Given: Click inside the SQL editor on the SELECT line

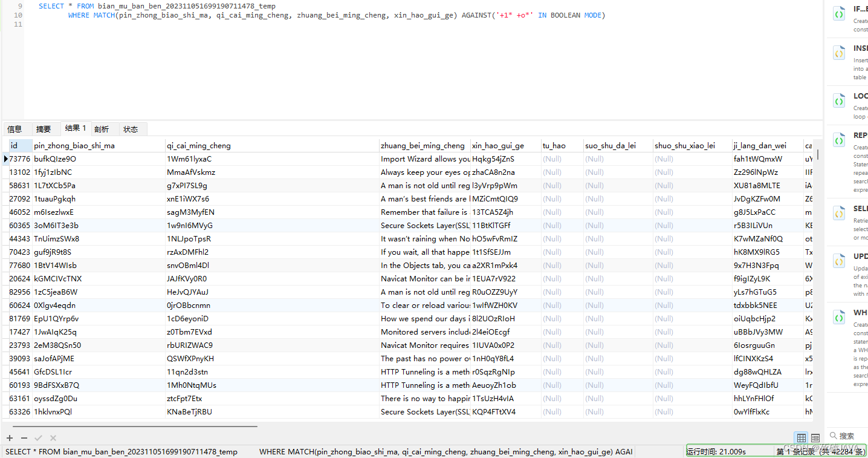Looking at the screenshot, I should (x=157, y=6).
